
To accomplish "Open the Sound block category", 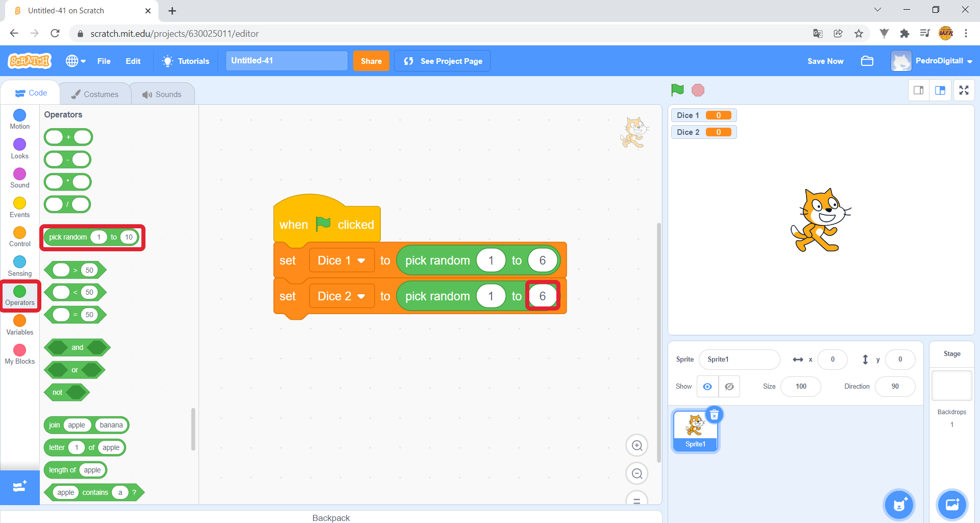I will [20, 178].
